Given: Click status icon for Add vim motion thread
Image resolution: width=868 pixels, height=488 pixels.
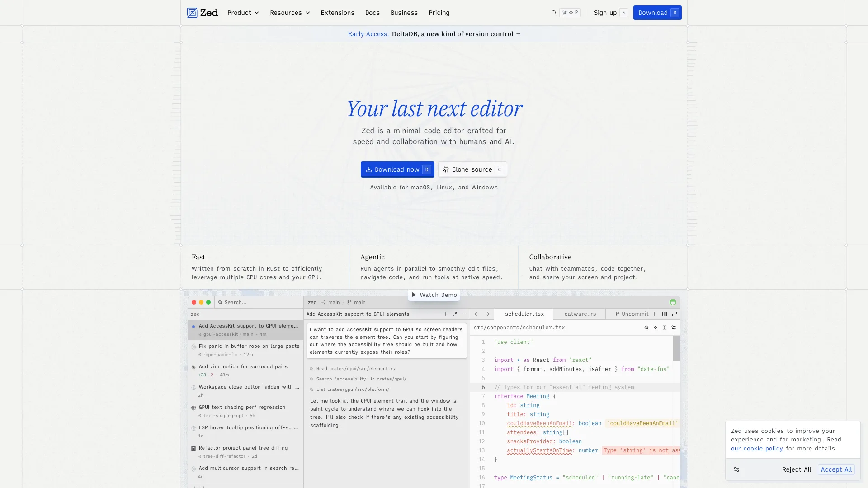Looking at the screenshot, I should pos(193,367).
